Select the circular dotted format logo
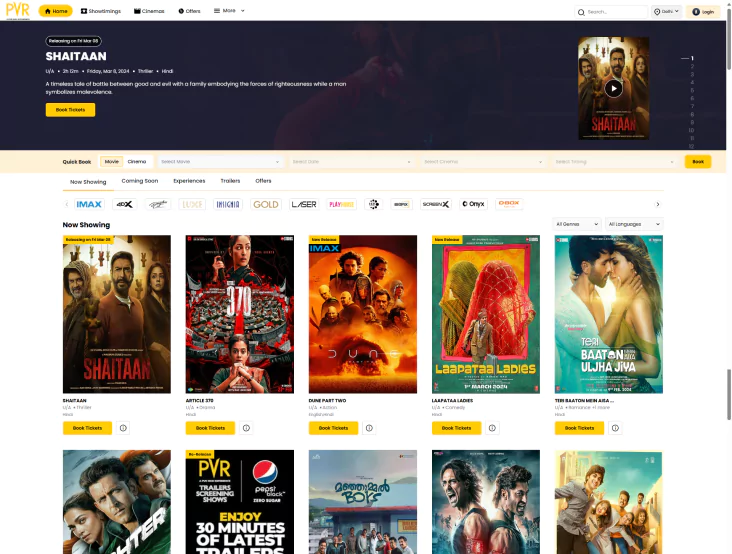732x554 pixels. click(373, 204)
